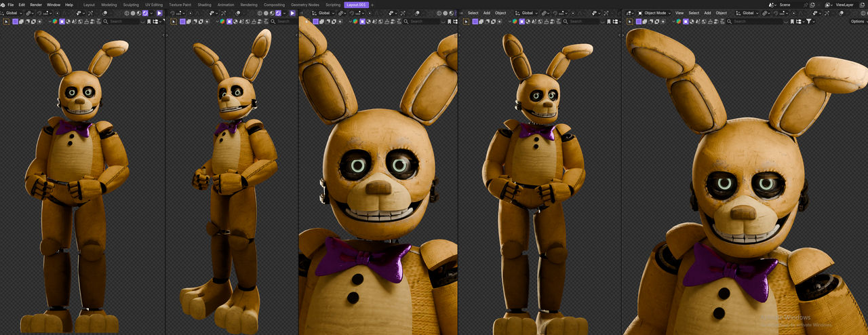
Task: Open the Window menu
Action: click(x=54, y=5)
